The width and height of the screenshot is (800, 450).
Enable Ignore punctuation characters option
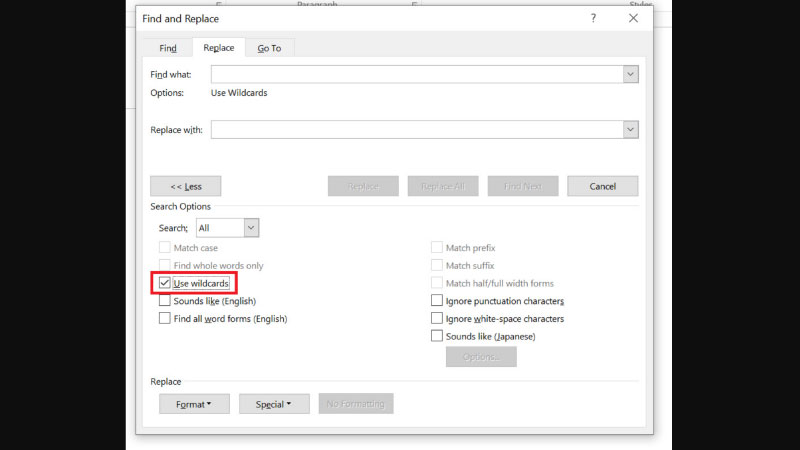(x=437, y=301)
